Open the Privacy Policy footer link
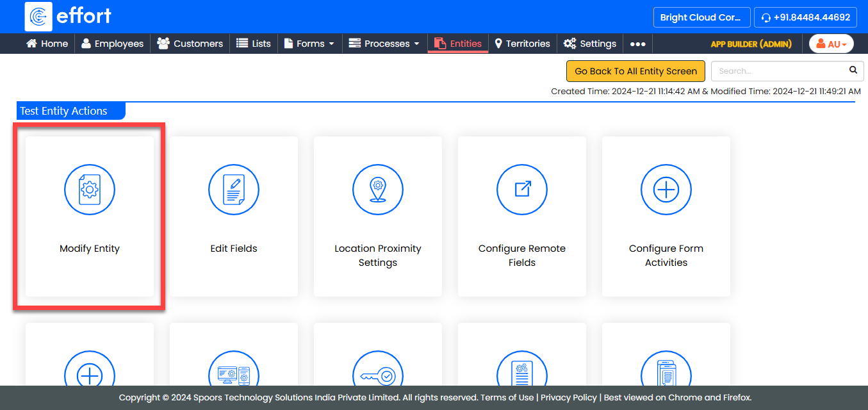Screen dimensions: 868x410 [x=568, y=397]
